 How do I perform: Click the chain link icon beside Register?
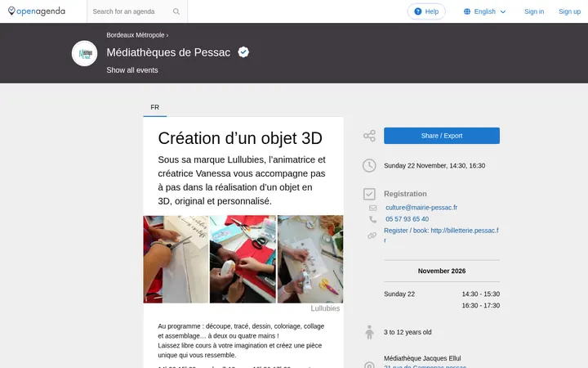(372, 236)
